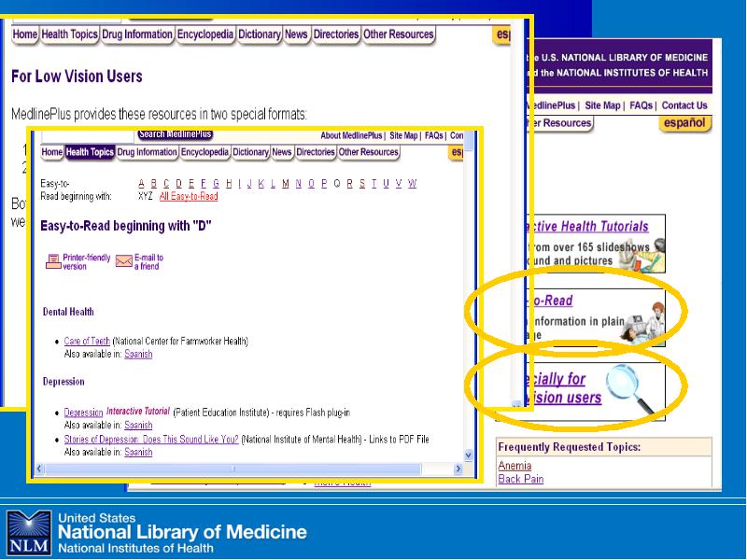Open About MedlinePlus link in Easy-to-Read window
This screenshot has width=747, height=560.
tap(351, 135)
